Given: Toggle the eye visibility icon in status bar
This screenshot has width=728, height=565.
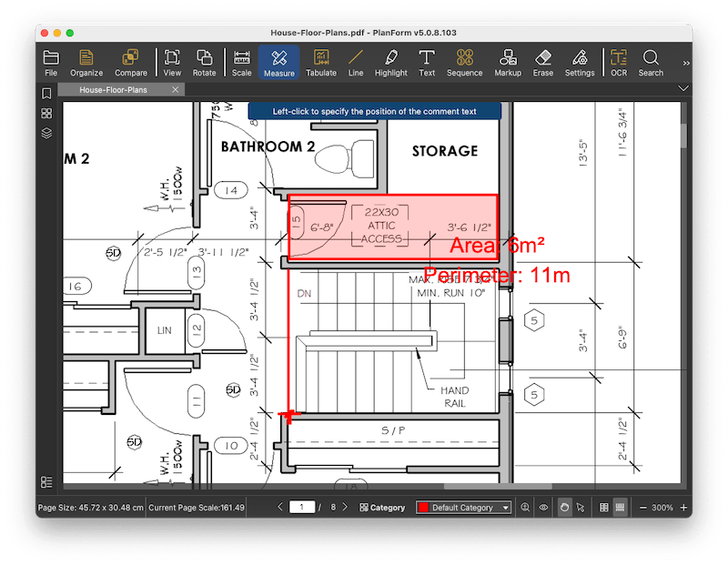Looking at the screenshot, I should (543, 508).
